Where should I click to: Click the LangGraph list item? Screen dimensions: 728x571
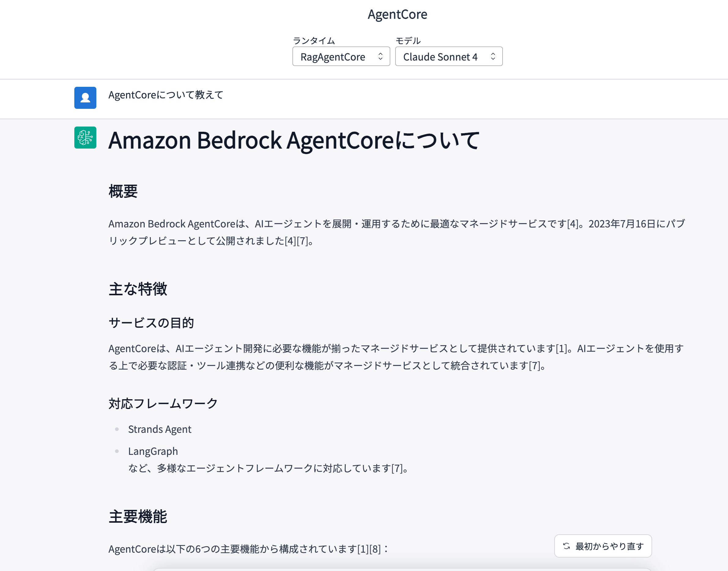click(153, 451)
